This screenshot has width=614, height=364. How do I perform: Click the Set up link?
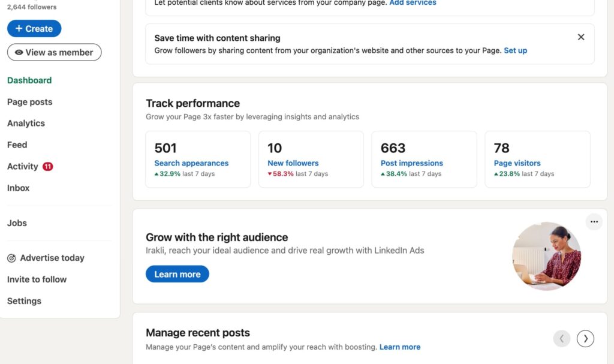[x=515, y=50]
